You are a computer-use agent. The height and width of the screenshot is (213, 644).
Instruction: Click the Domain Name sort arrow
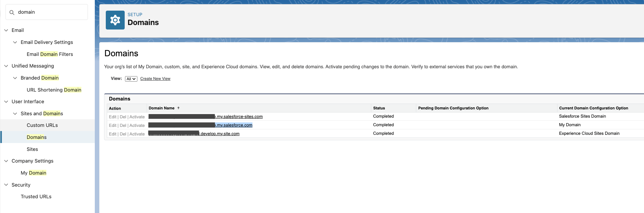tap(178, 108)
